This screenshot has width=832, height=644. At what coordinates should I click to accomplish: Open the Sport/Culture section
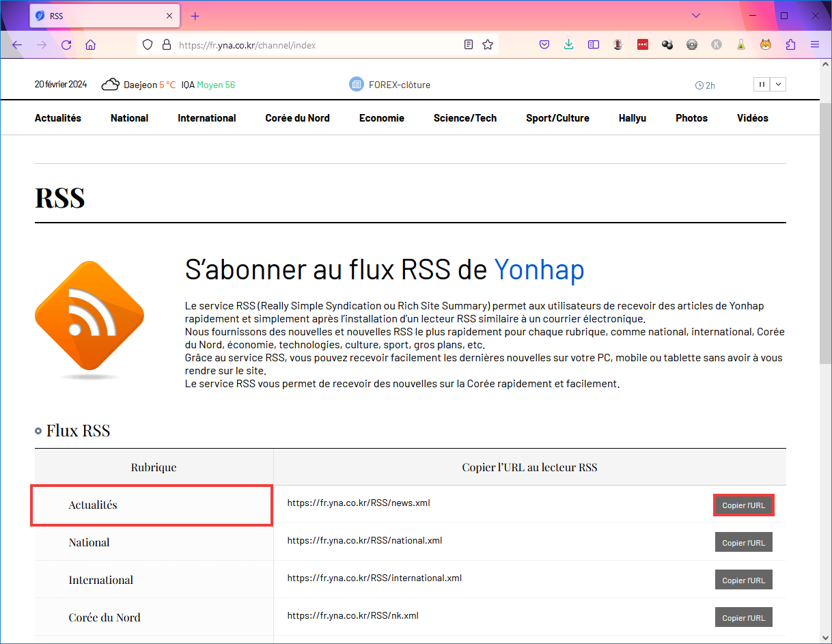click(557, 118)
